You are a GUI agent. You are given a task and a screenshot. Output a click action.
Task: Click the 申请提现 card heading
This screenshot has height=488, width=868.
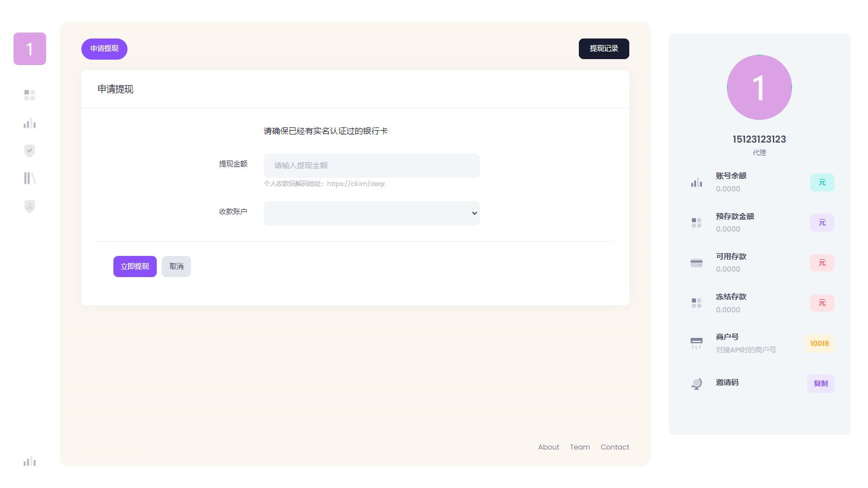pyautogui.click(x=116, y=89)
